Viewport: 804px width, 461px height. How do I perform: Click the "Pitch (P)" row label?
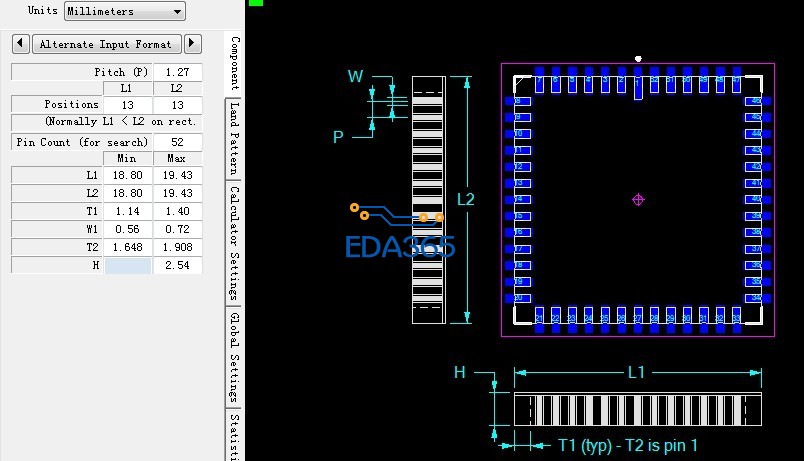[122, 72]
